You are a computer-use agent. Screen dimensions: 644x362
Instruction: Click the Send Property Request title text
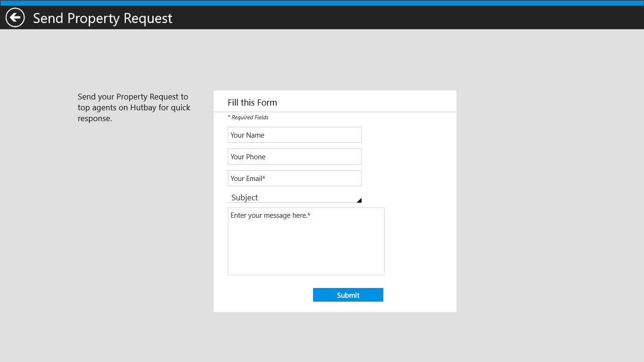pos(102,18)
